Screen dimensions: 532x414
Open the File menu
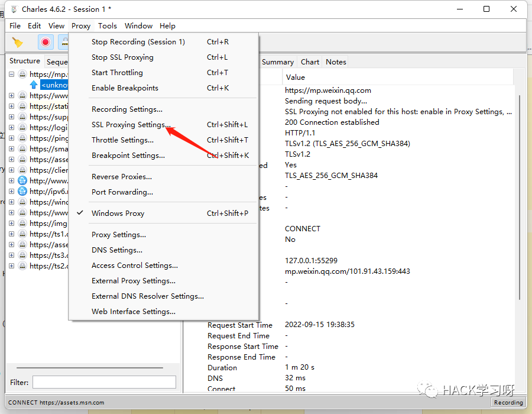click(x=15, y=26)
